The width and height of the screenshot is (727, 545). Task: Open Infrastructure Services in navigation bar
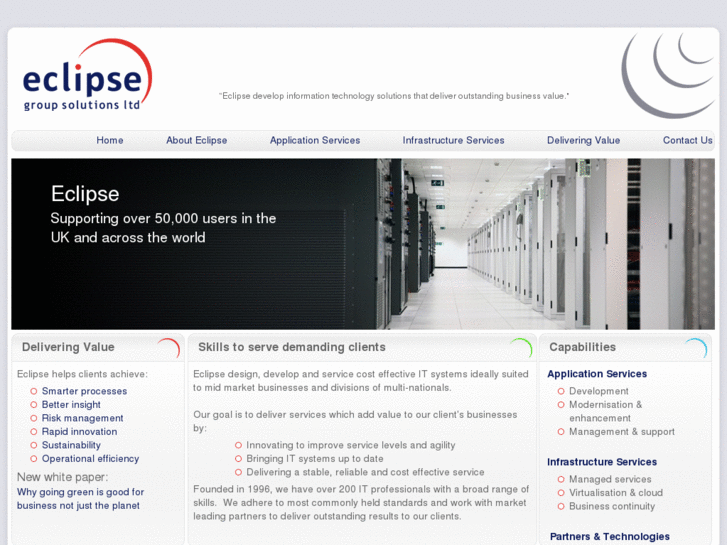453,140
